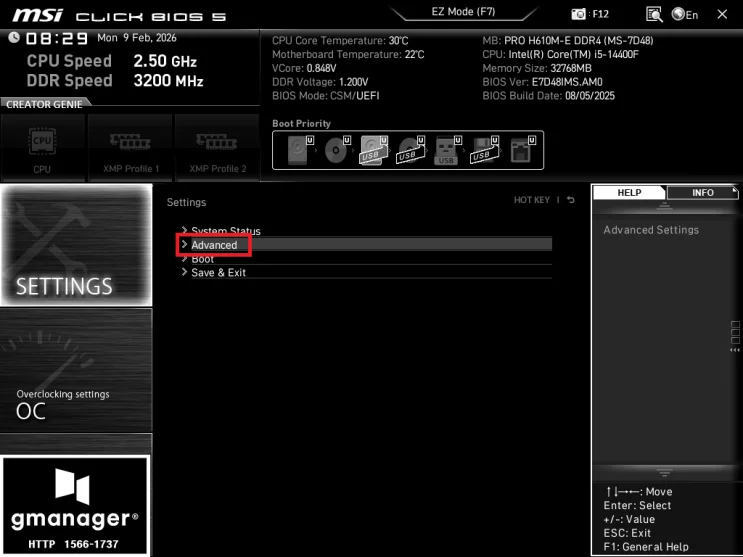Open the HOT KEY list
This screenshot has width=743, height=557.
pyautogui.click(x=532, y=200)
